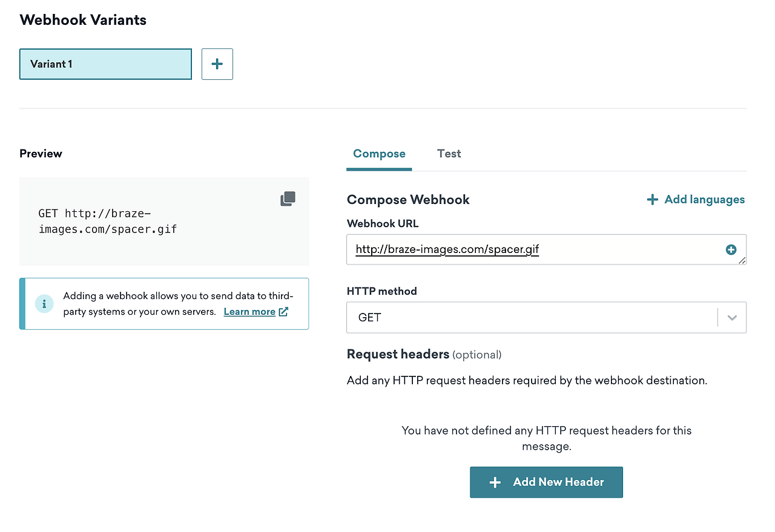This screenshot has width=775, height=532.
Task: Click the external link icon beside Learn more
Action: click(x=283, y=312)
